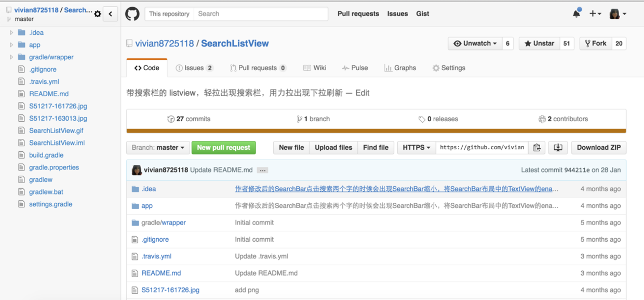This screenshot has height=300, width=644.
Task: Click the Find file button
Action: (x=376, y=148)
